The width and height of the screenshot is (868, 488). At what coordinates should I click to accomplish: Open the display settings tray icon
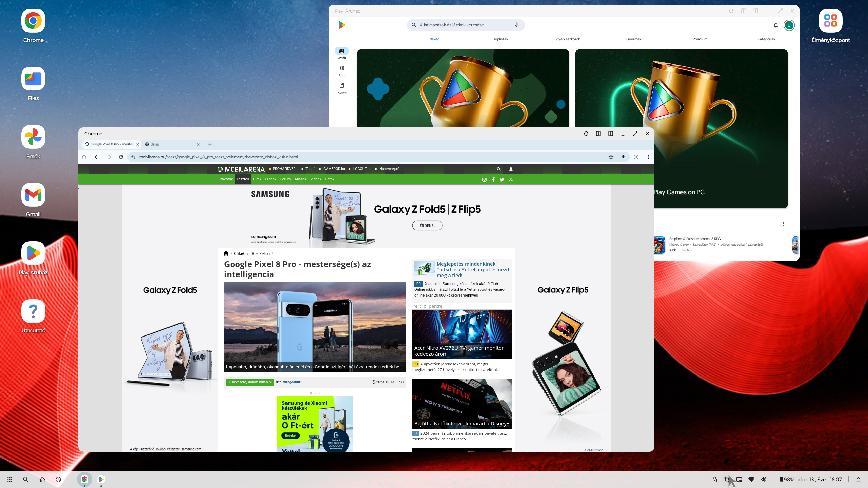(x=739, y=480)
